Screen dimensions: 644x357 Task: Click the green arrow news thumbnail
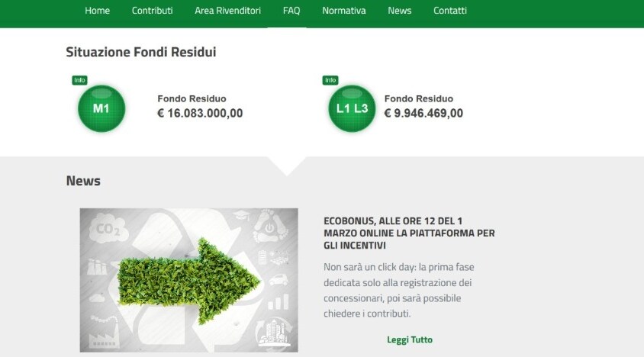click(x=188, y=279)
